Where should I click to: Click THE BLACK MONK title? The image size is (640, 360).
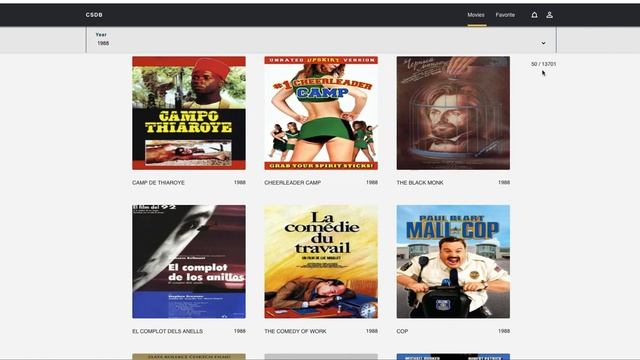(x=420, y=182)
